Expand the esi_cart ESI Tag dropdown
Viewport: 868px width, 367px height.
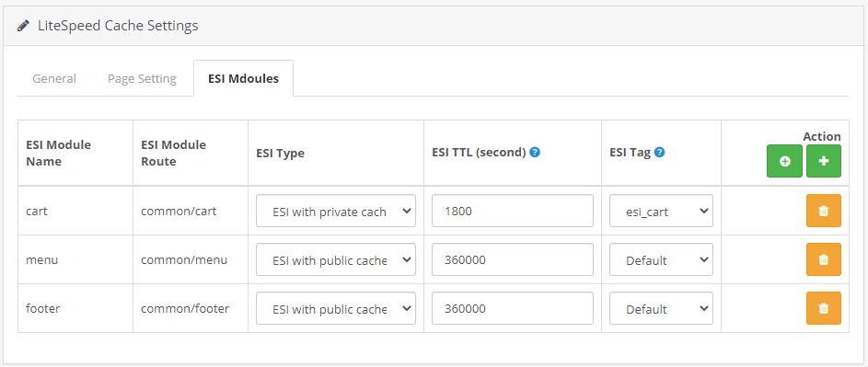[x=662, y=211]
